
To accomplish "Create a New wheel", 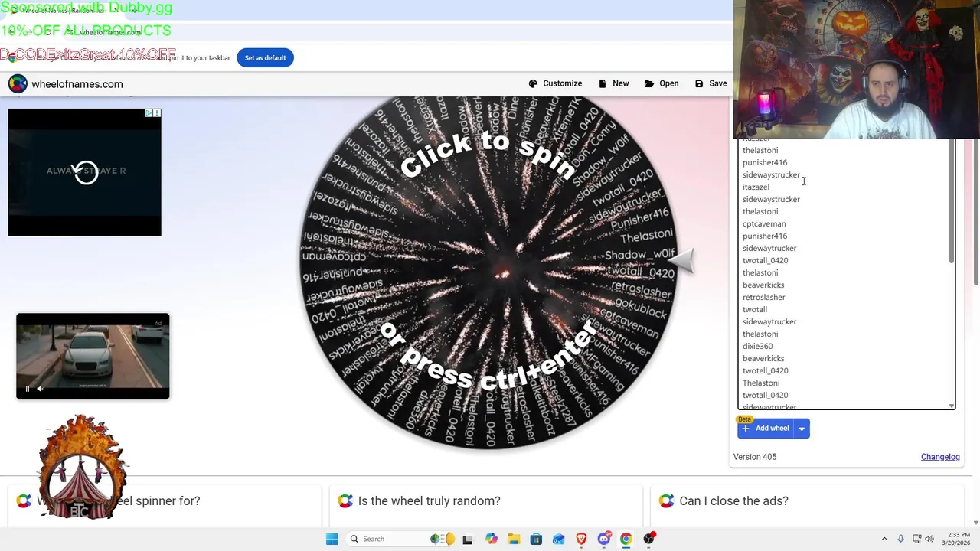I will coord(613,83).
